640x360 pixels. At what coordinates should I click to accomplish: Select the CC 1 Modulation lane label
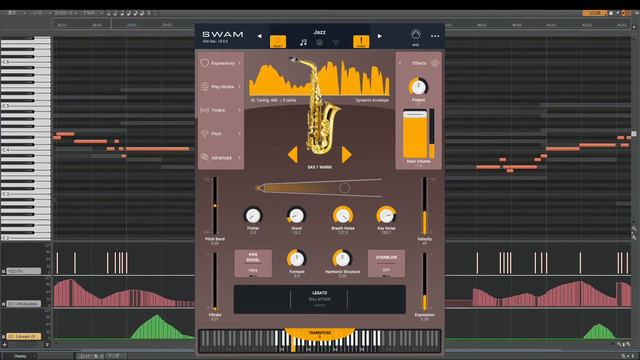pos(24,304)
